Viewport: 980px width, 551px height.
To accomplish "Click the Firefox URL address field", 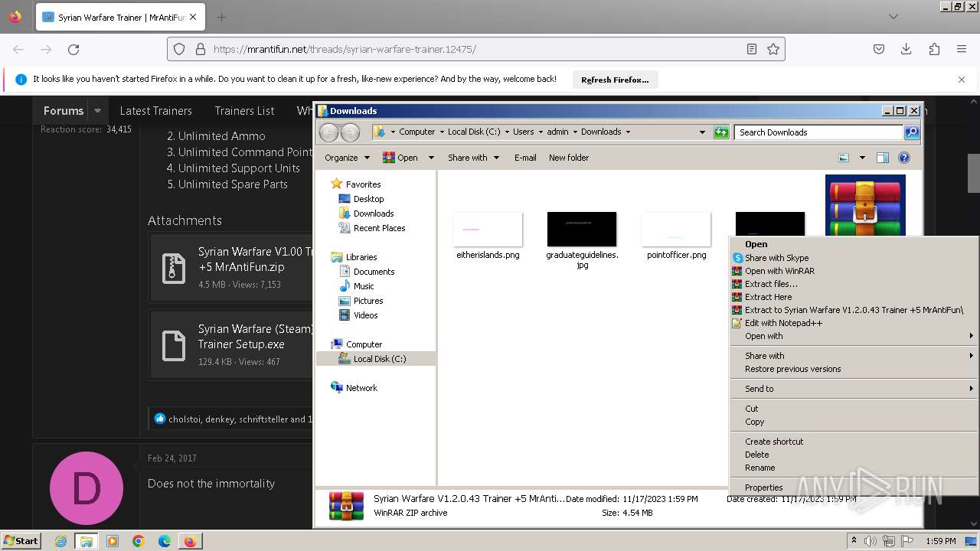I will [475, 49].
